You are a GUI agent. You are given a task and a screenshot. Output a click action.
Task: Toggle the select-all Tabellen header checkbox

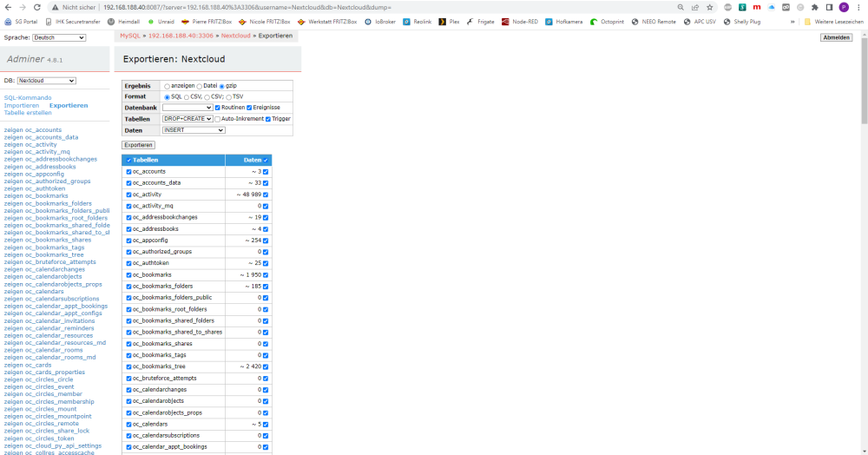tap(129, 161)
